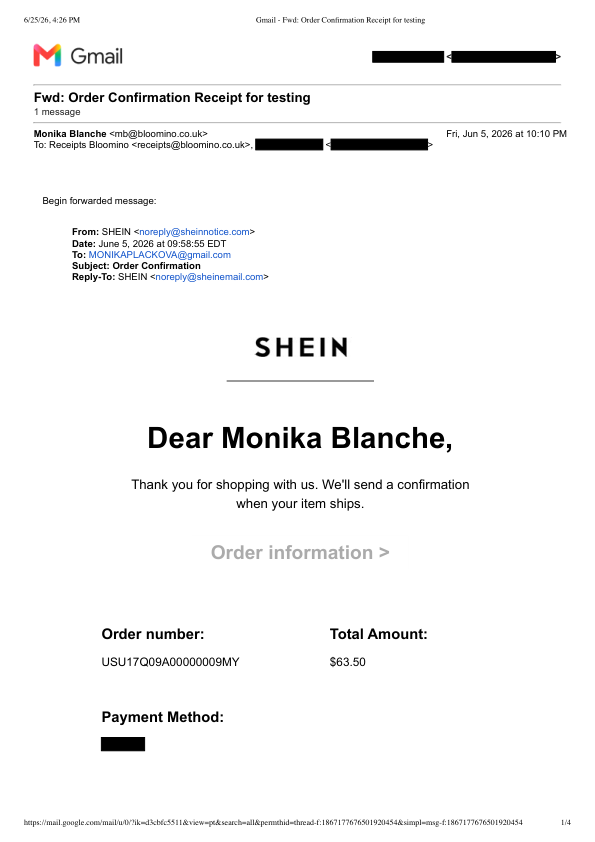Click the SHEIN brand logo

click(301, 347)
